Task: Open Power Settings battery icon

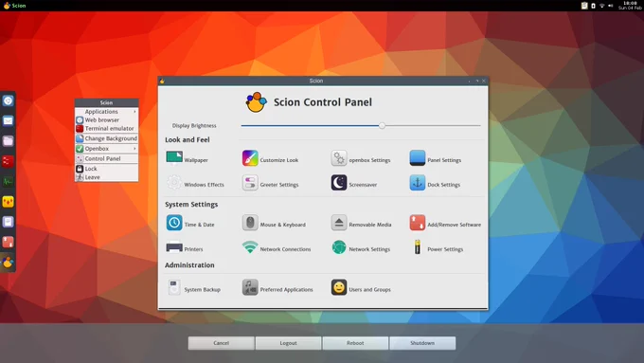Action: (418, 247)
